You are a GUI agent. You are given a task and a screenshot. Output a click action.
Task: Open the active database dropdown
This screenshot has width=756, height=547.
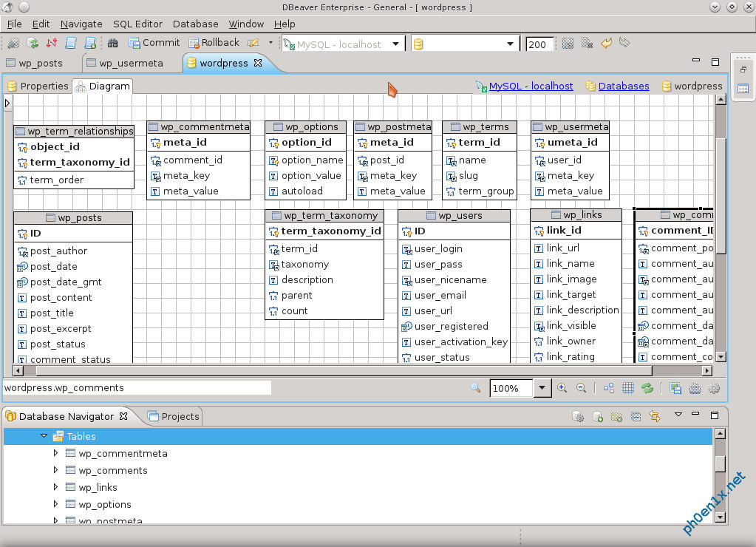[510, 44]
